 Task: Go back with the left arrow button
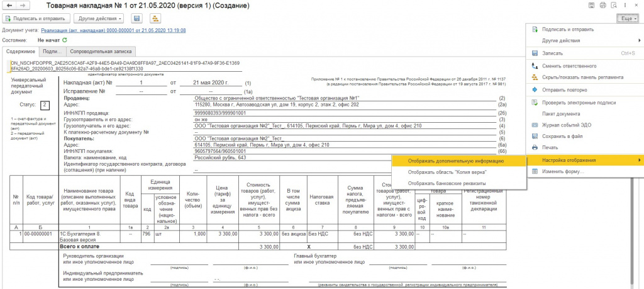coord(9,6)
